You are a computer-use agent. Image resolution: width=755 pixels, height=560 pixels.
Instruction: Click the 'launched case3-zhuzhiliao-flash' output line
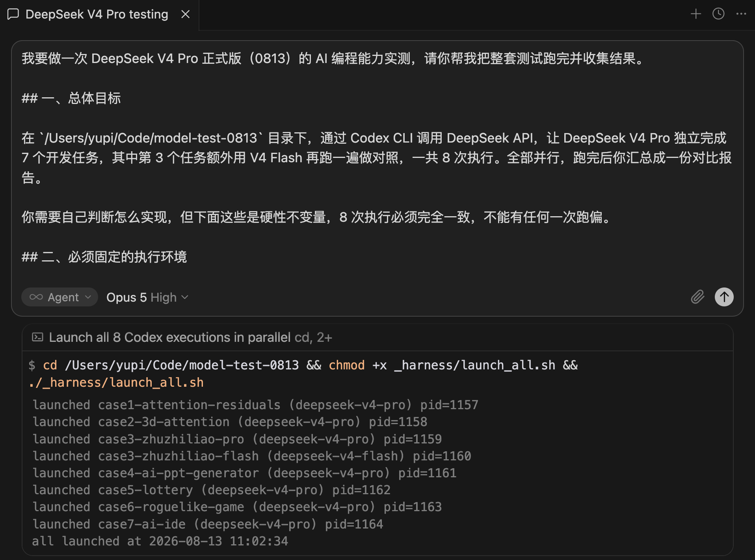(x=252, y=456)
